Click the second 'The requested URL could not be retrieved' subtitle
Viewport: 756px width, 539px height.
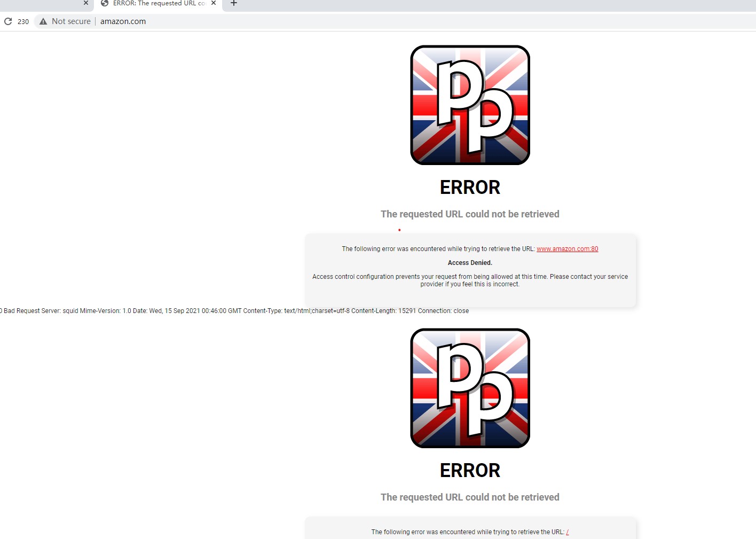(470, 497)
